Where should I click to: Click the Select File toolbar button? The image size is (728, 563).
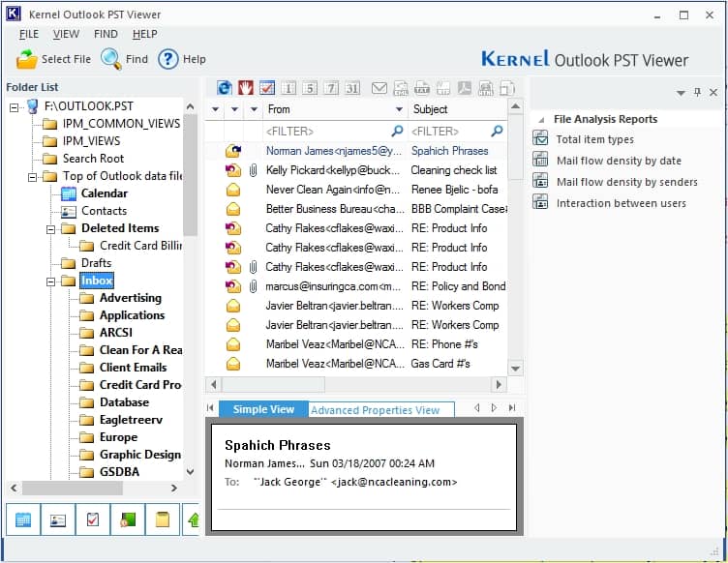(53, 59)
